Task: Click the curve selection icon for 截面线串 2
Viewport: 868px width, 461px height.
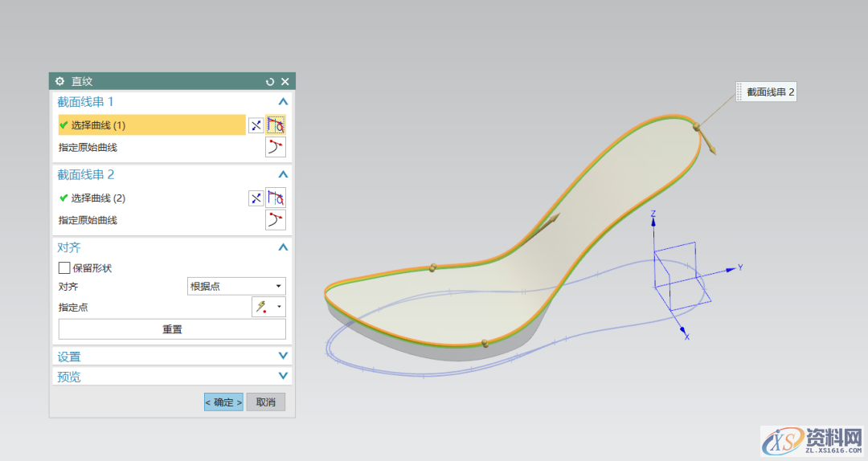Action: (276, 198)
